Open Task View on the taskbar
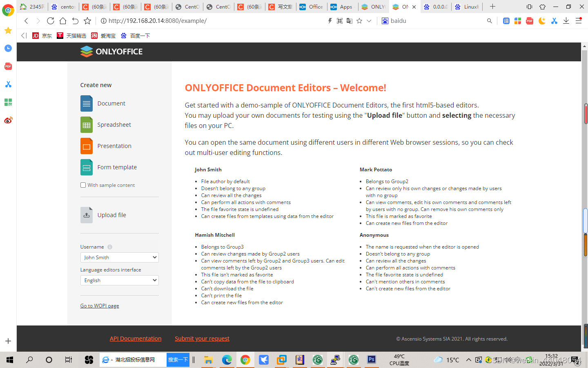 pos(69,360)
